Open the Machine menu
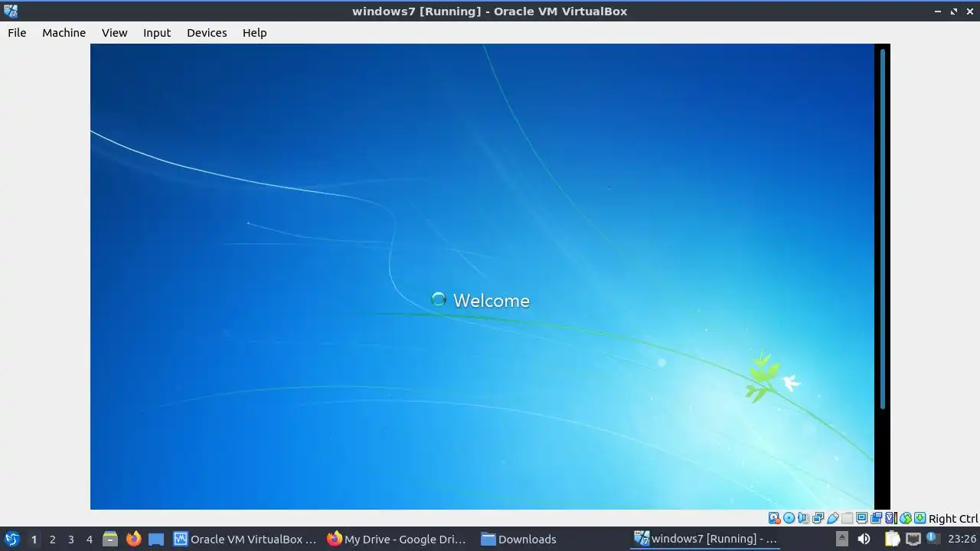This screenshot has height=551, width=980. point(64,33)
